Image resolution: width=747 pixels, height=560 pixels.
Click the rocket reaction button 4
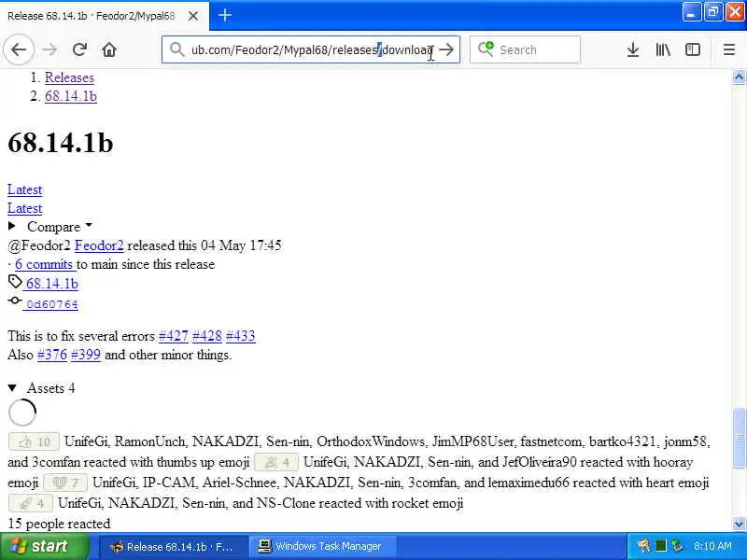[31, 503]
